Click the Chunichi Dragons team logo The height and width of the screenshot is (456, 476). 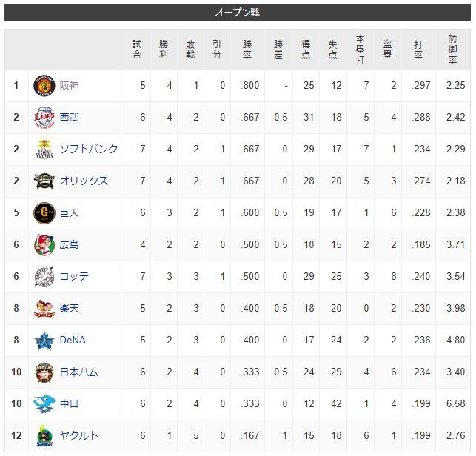pos(44,404)
